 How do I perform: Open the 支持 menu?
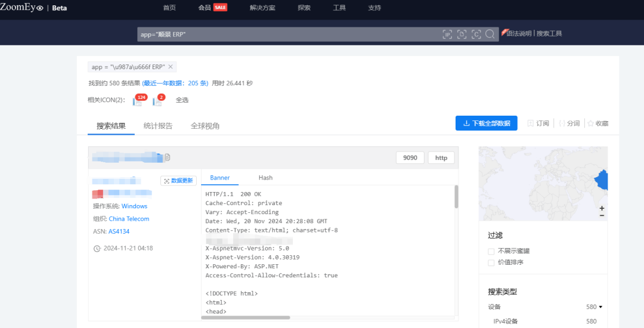tap(374, 8)
